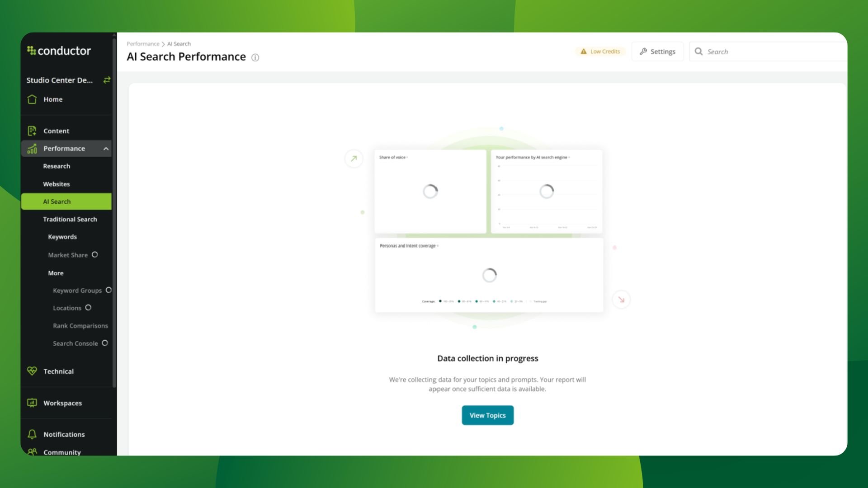Screen dimensions: 868x488
Task: Click Your performance by AI search engine card
Action: coord(547,192)
